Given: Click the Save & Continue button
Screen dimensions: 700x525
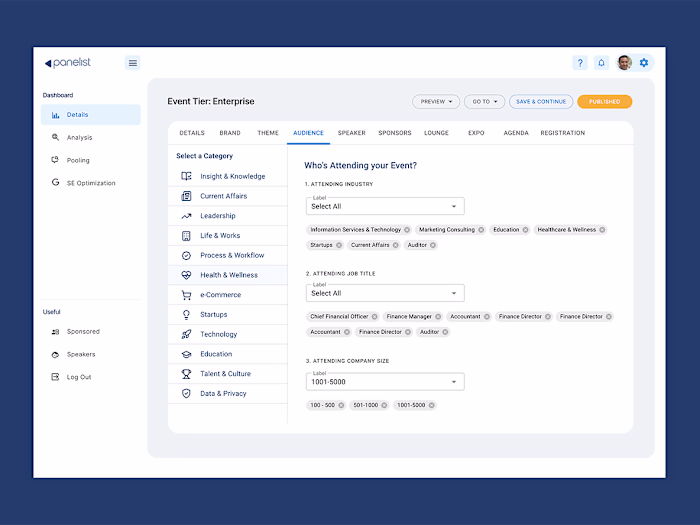Looking at the screenshot, I should 541,102.
